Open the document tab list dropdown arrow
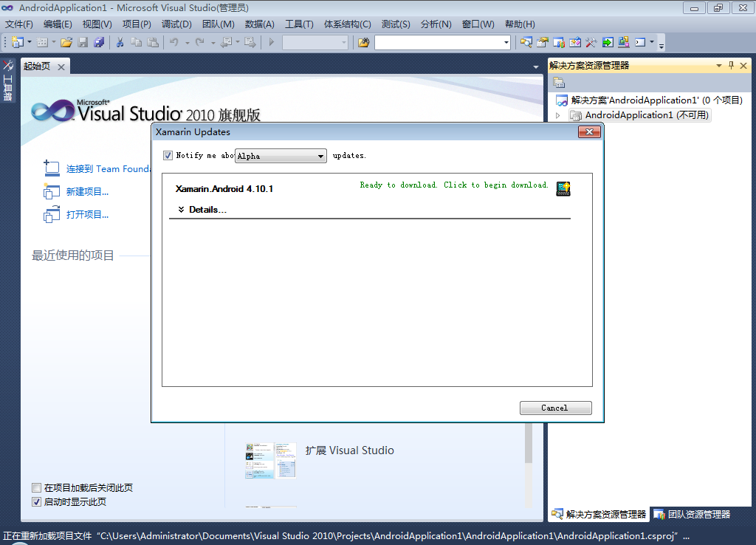The width and height of the screenshot is (756, 545). 536,67
